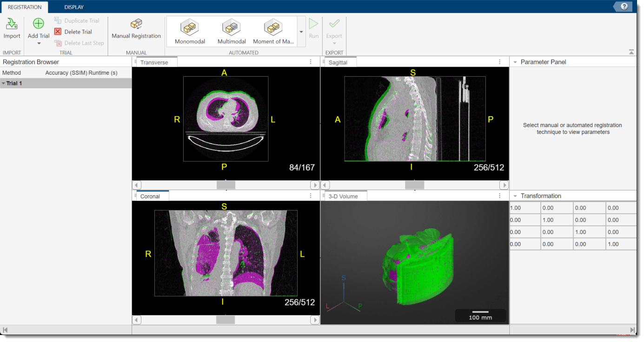Select the Transverse view tab
Screen dimensions: 644x342
pyautogui.click(x=154, y=62)
